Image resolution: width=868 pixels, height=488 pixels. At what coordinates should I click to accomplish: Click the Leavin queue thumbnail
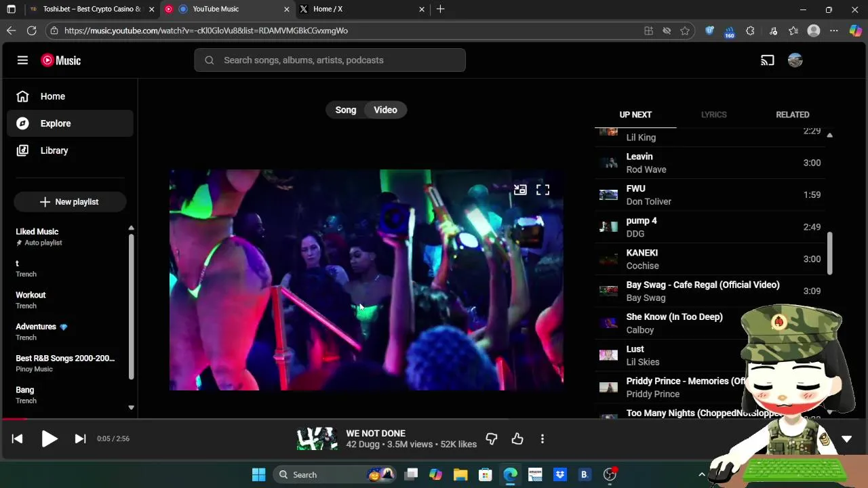tap(608, 163)
